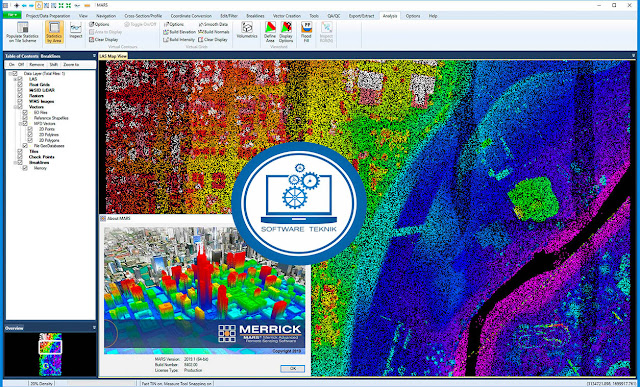Click Zoom to in Table of Contents toolbar
The image size is (640, 387).
(71, 64)
